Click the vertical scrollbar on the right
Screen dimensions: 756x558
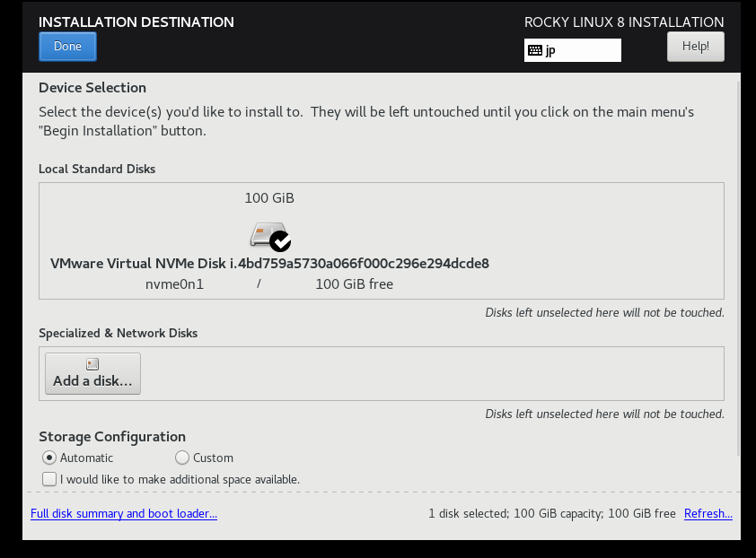[x=738, y=268]
